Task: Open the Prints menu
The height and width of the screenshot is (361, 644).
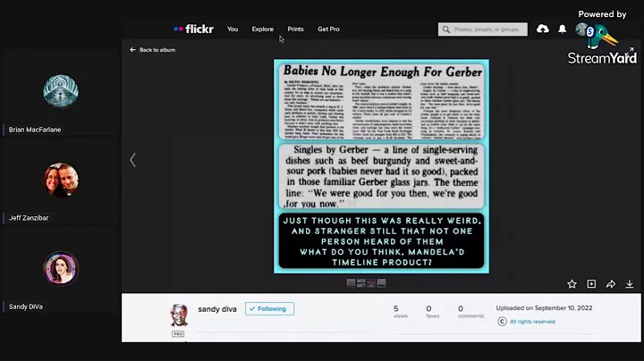Action: tap(295, 29)
